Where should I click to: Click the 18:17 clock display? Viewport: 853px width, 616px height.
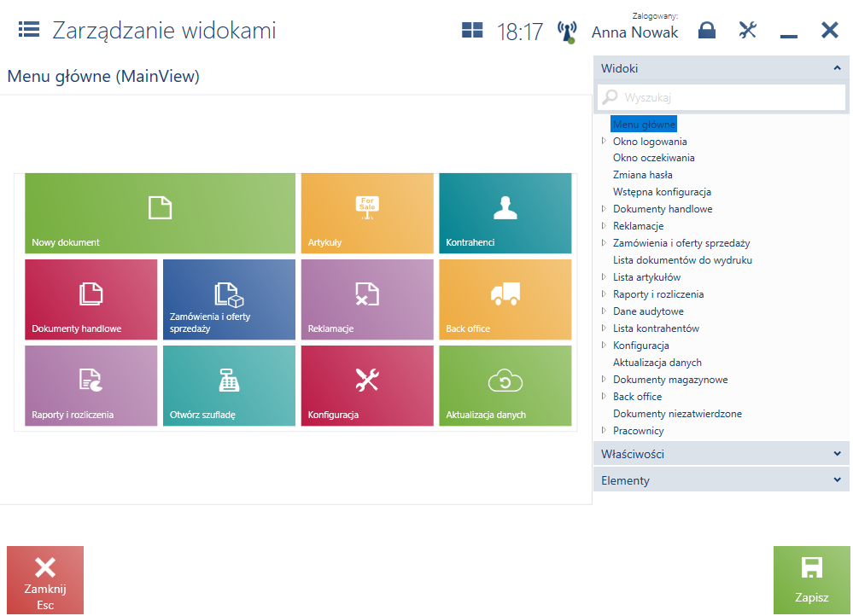click(519, 32)
